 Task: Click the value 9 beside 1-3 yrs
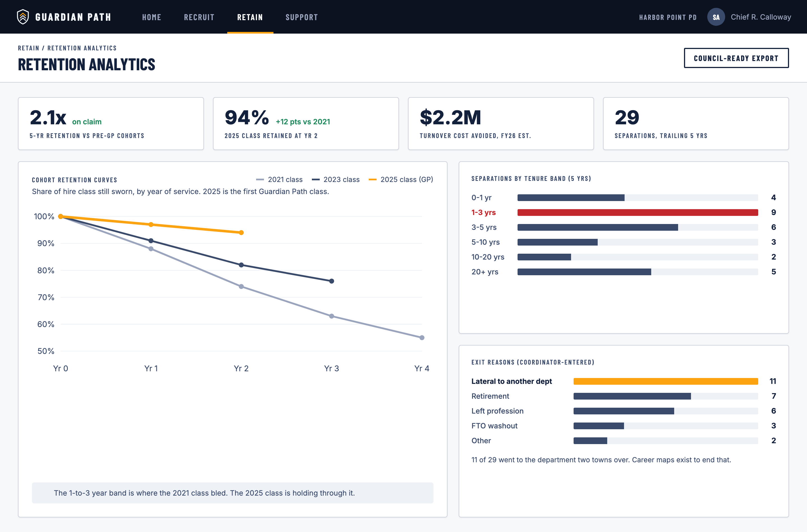coord(773,213)
